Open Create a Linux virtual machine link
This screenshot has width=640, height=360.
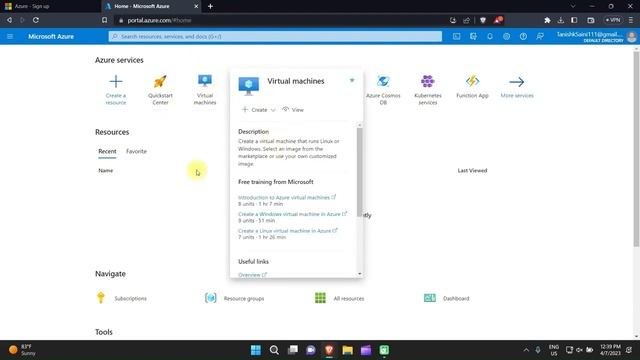pos(288,231)
